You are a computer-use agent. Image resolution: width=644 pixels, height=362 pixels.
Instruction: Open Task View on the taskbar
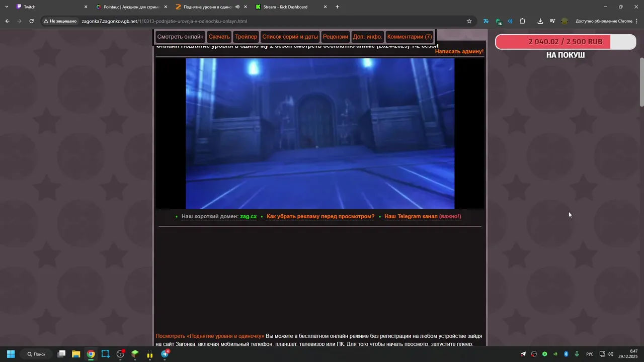(x=61, y=354)
